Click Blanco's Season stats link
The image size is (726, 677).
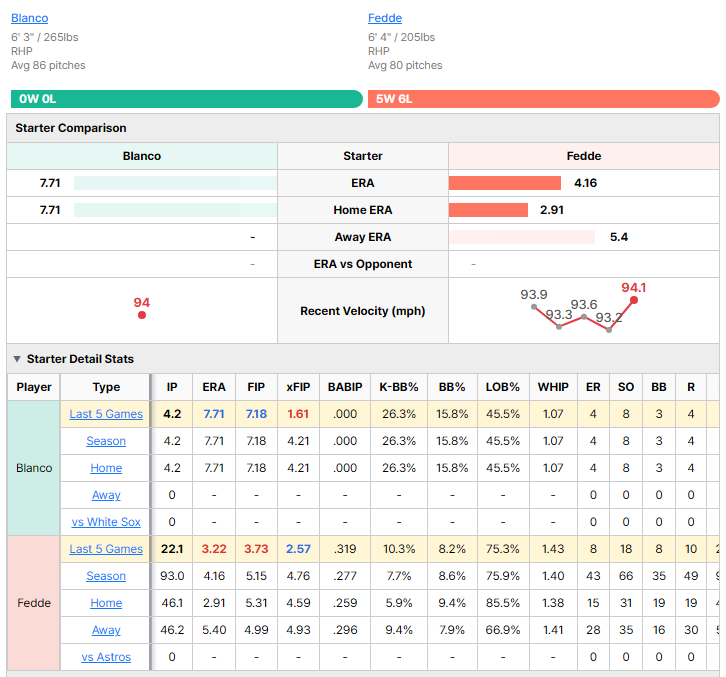click(x=106, y=441)
